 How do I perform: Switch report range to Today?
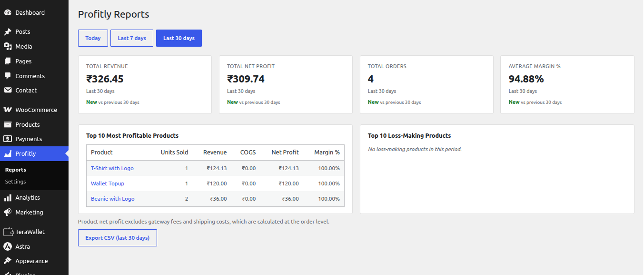tap(93, 38)
